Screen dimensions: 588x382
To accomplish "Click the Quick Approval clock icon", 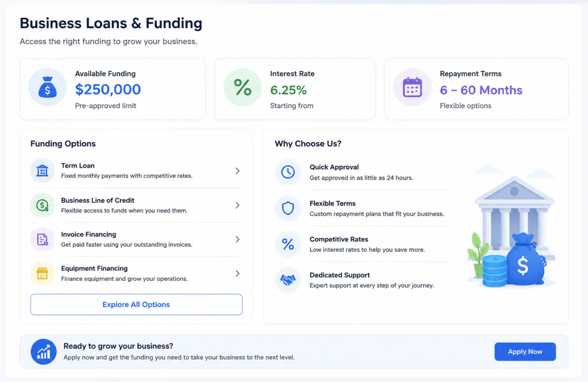I will 288,172.
